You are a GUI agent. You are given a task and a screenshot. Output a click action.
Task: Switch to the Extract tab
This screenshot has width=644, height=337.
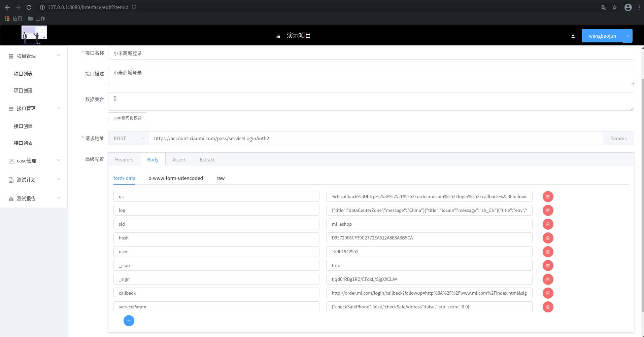click(x=207, y=159)
